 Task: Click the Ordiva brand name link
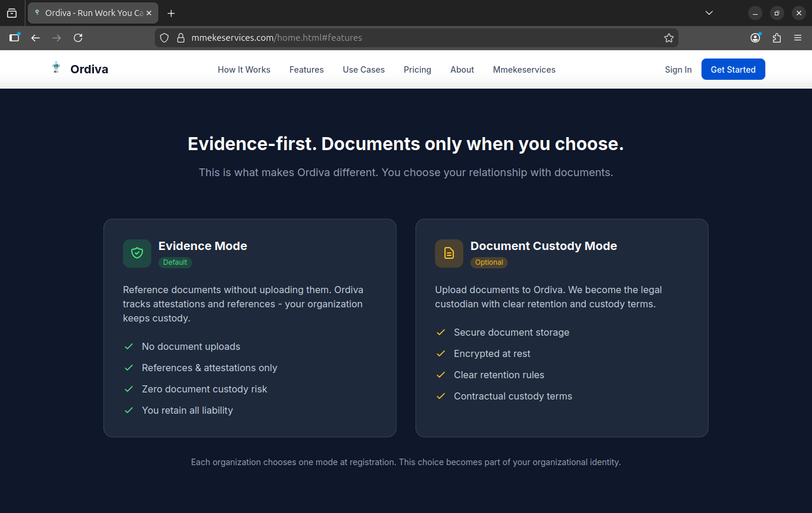coord(89,69)
